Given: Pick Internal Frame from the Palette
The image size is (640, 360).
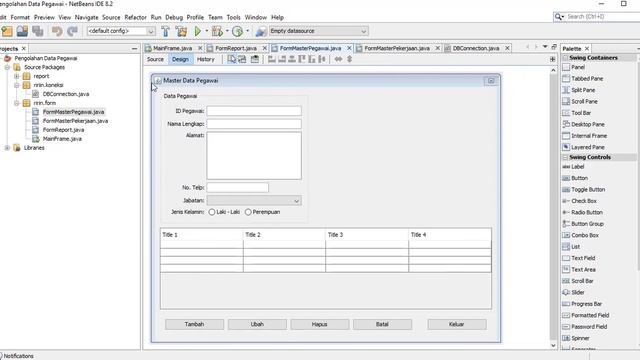Looking at the screenshot, I should [584, 136].
